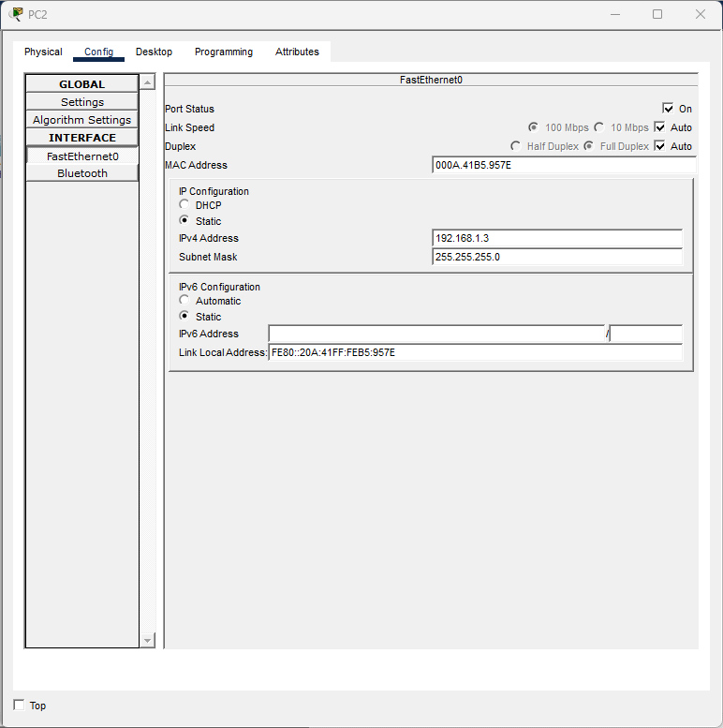The image size is (723, 728).
Task: Click the MAC Address field
Action: coord(564,165)
